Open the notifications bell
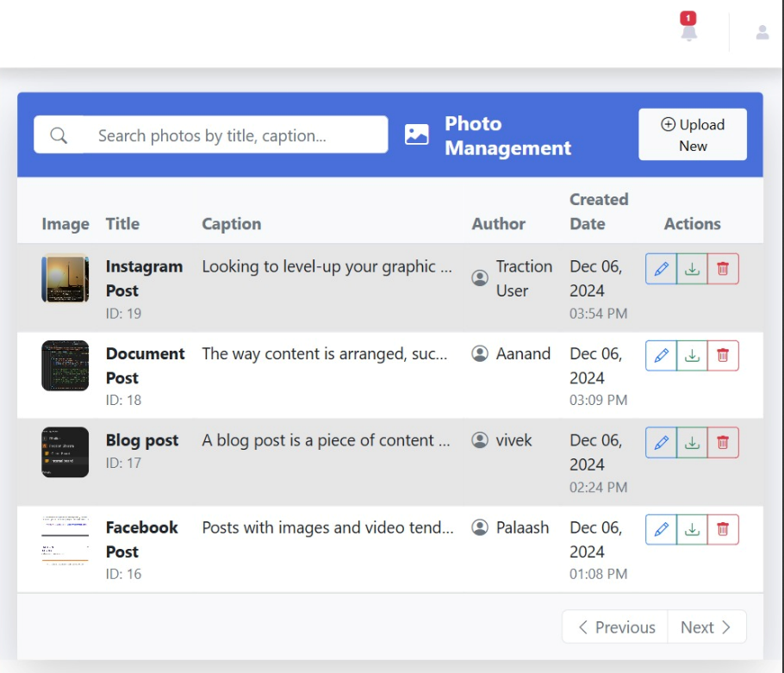Image resolution: width=784 pixels, height=673 pixels. point(688,31)
